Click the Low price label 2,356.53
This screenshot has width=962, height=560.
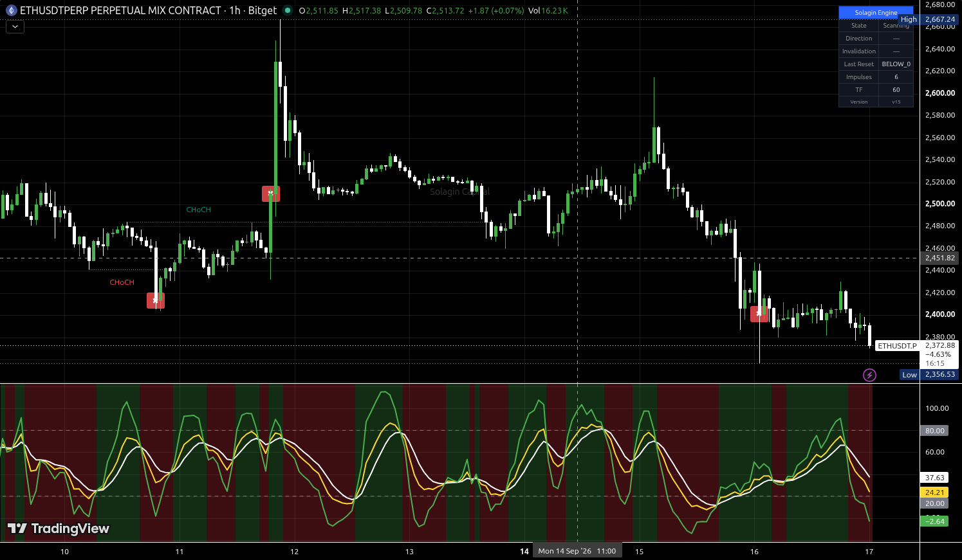pyautogui.click(x=940, y=375)
